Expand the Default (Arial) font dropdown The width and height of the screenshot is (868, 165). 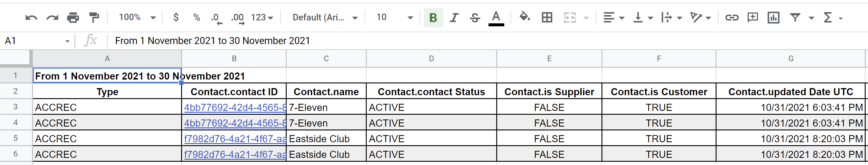[325, 17]
